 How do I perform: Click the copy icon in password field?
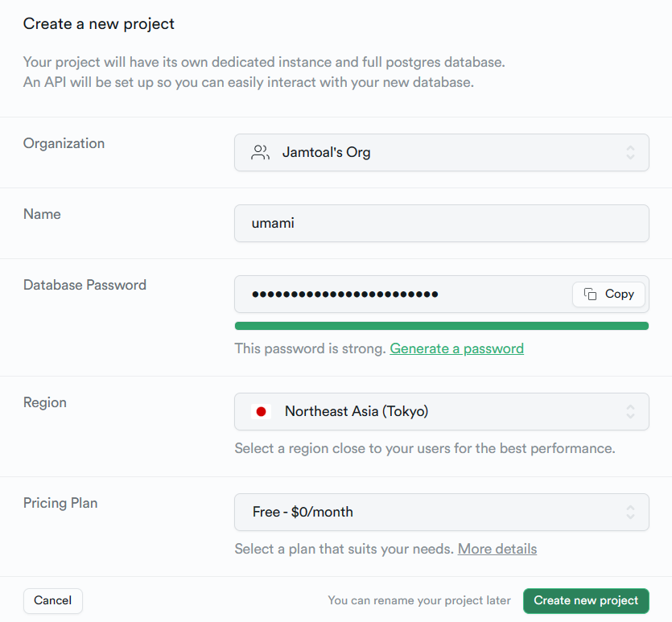point(591,295)
